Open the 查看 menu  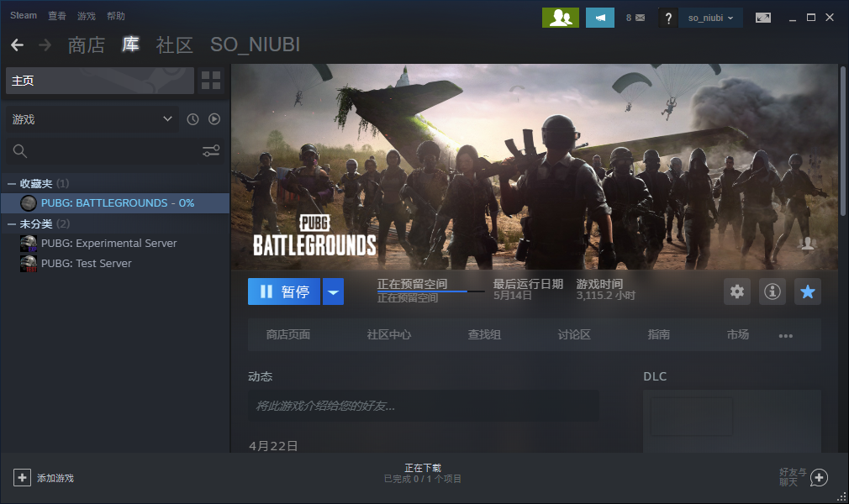tap(57, 16)
